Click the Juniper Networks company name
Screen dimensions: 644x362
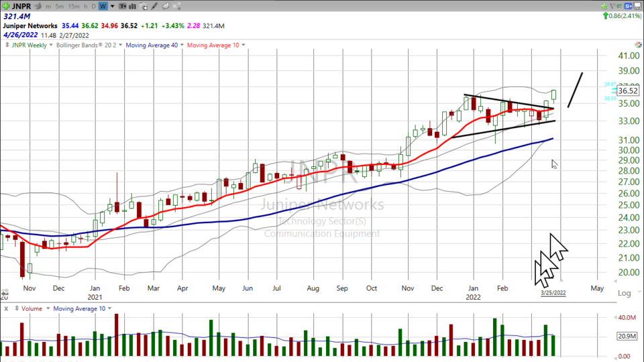30,26
